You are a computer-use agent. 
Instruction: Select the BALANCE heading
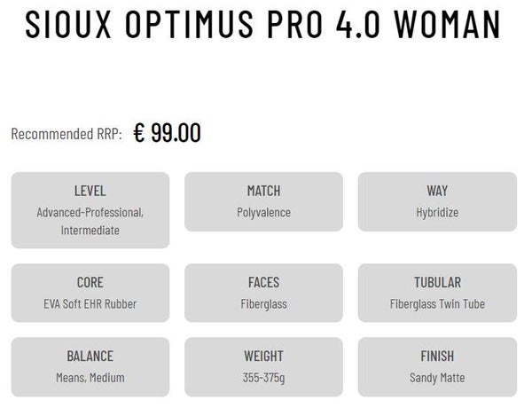pyautogui.click(x=90, y=357)
